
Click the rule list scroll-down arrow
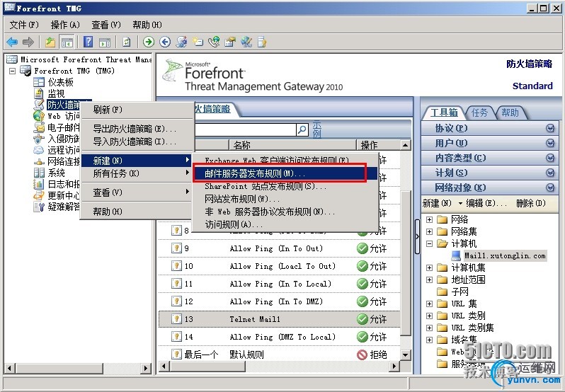click(406, 354)
